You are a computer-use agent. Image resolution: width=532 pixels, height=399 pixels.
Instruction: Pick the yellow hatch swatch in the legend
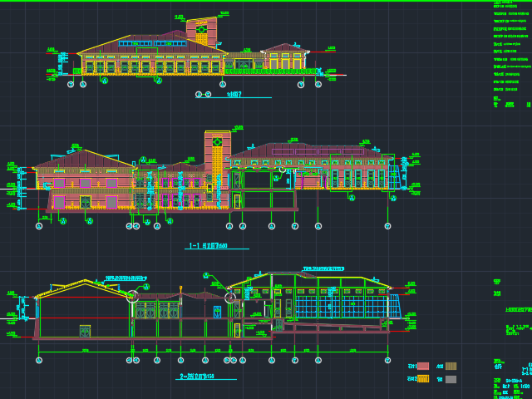[x=423, y=379]
